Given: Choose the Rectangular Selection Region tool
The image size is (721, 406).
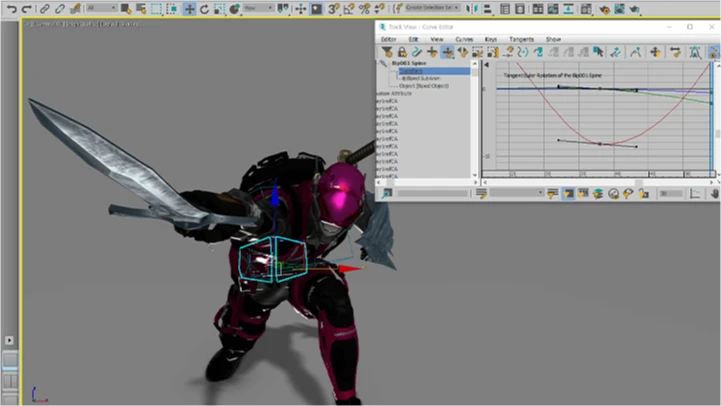Looking at the screenshot, I should [156, 8].
